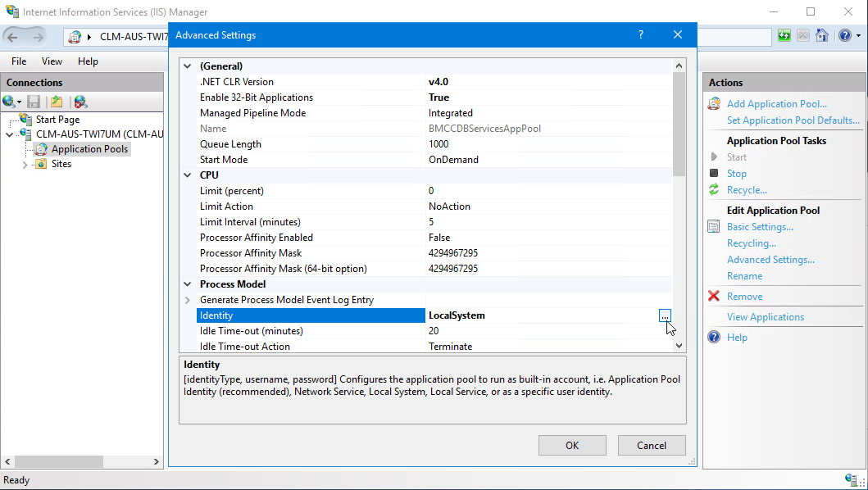The width and height of the screenshot is (868, 490).
Task: Click scroll right arrow in Connections pane
Action: 156,461
